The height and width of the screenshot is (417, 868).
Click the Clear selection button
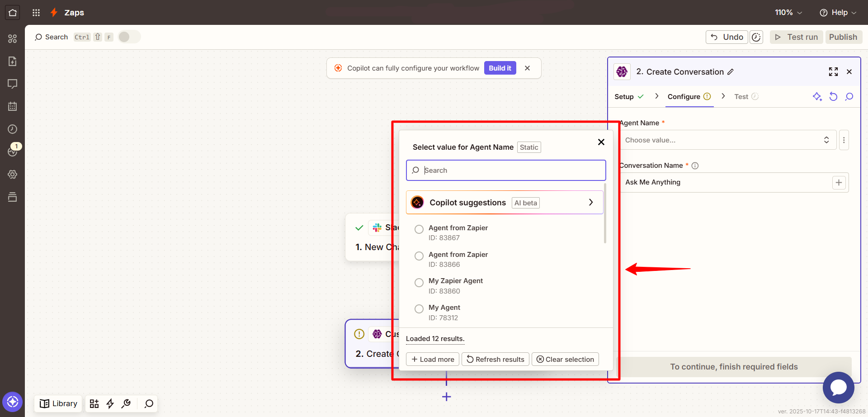pyautogui.click(x=565, y=360)
